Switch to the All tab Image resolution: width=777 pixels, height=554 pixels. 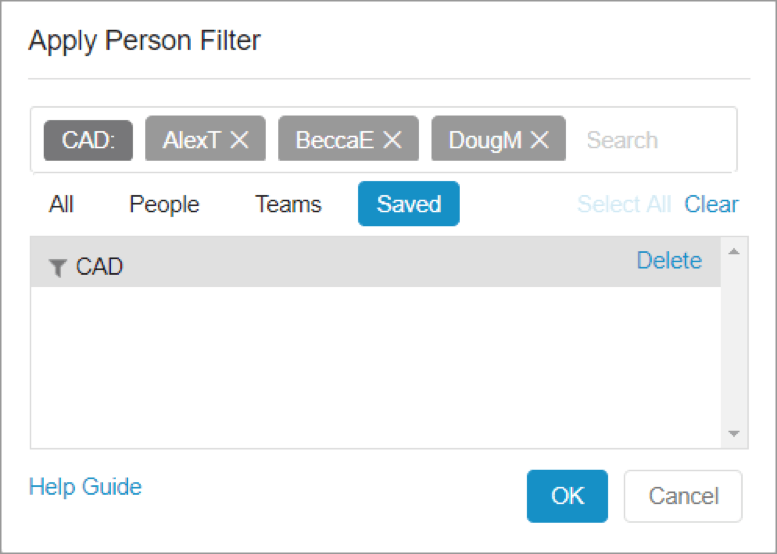[61, 204]
